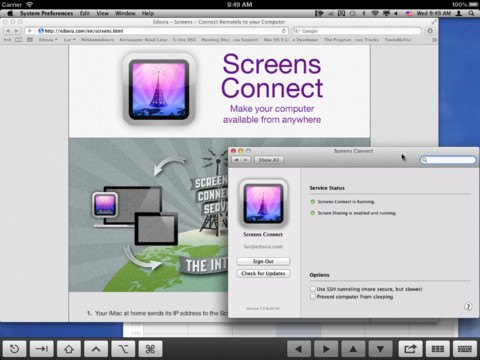This screenshot has height=360, width=480.
Task: Tap the Control caret key icon
Action: point(96,349)
